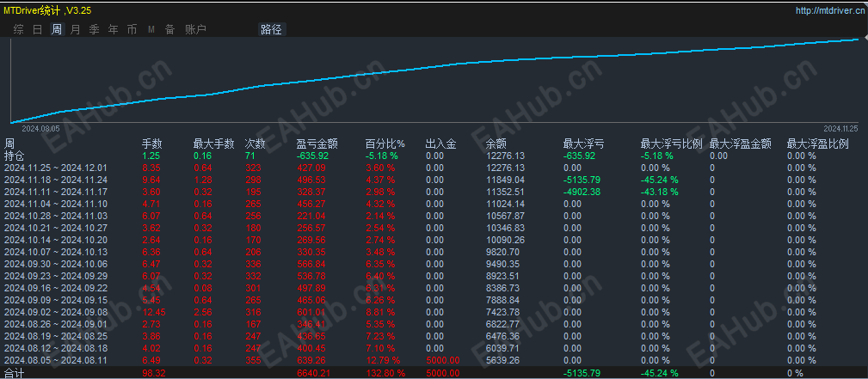Click the -43.18 % loss ratio value
868x379 pixels.
tap(659, 192)
